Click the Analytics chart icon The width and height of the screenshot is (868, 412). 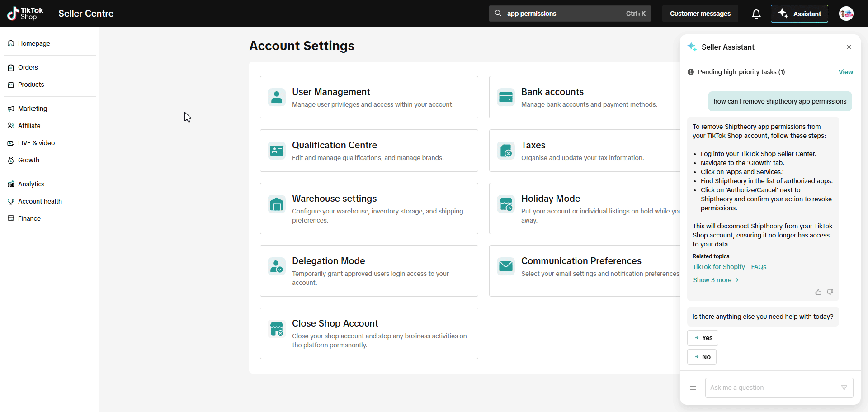(x=11, y=184)
